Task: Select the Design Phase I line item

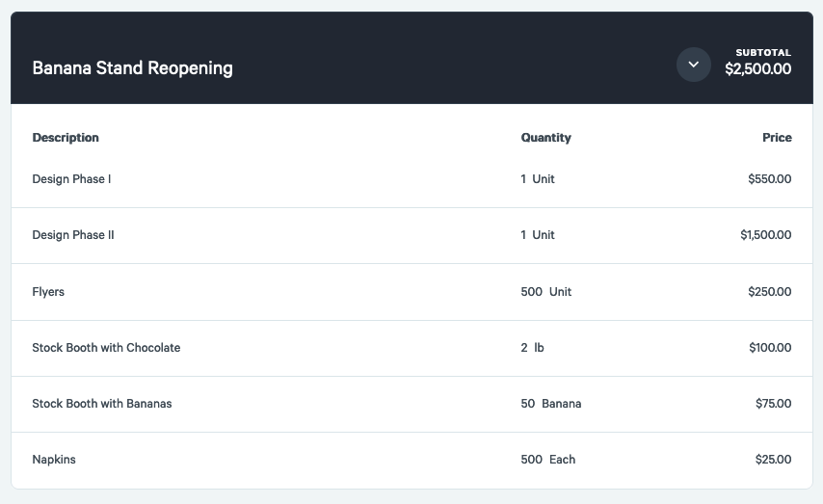Action: 71,179
